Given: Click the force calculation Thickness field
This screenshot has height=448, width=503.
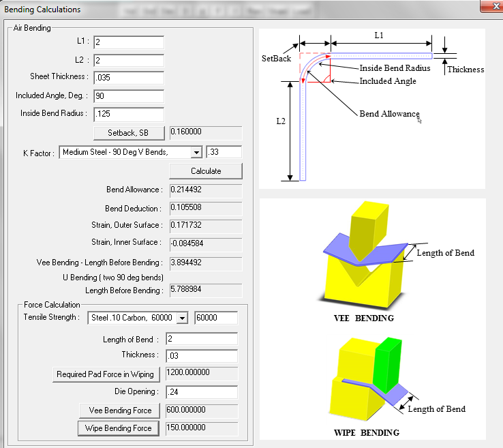Looking at the screenshot, I should tap(200, 356).
